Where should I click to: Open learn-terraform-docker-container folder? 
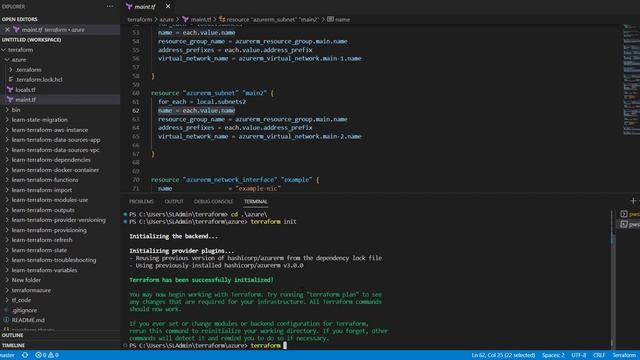coord(55,170)
